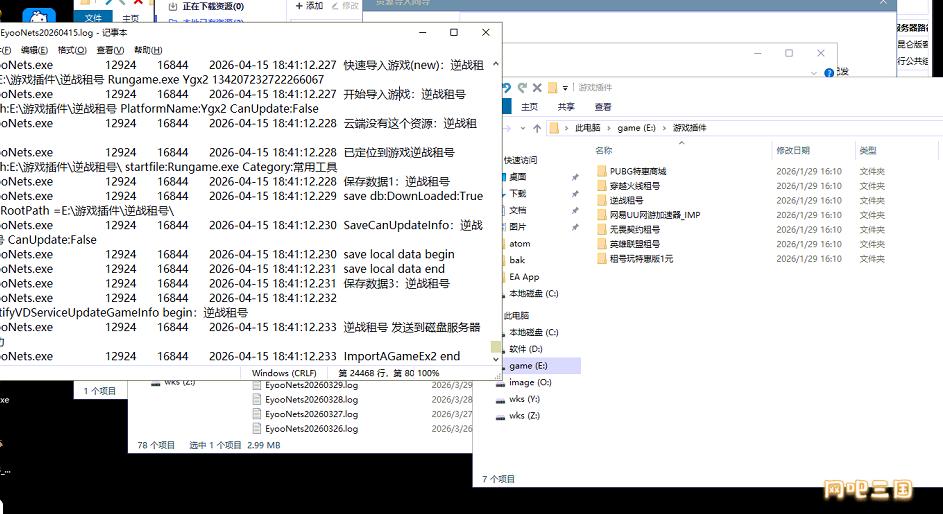The height and width of the screenshot is (514, 943).
Task: Select EyooNets20260326.log file in back window
Action: tap(312, 429)
